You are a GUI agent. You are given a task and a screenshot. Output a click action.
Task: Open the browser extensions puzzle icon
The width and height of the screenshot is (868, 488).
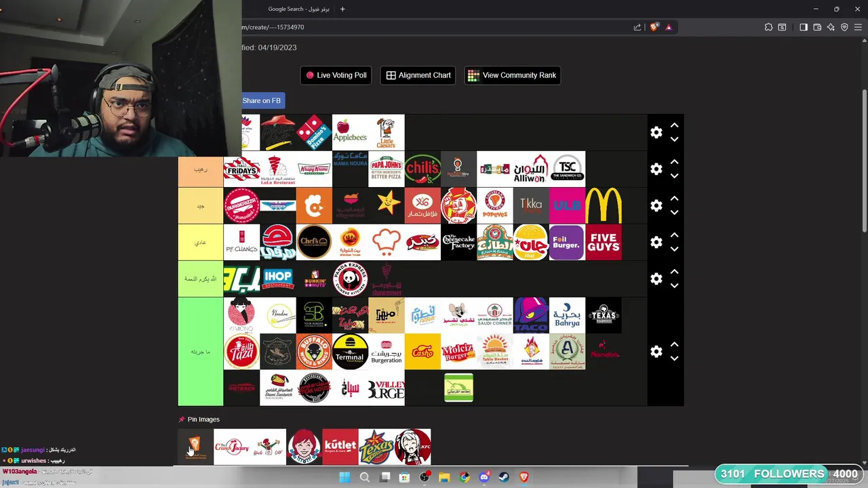(x=768, y=27)
